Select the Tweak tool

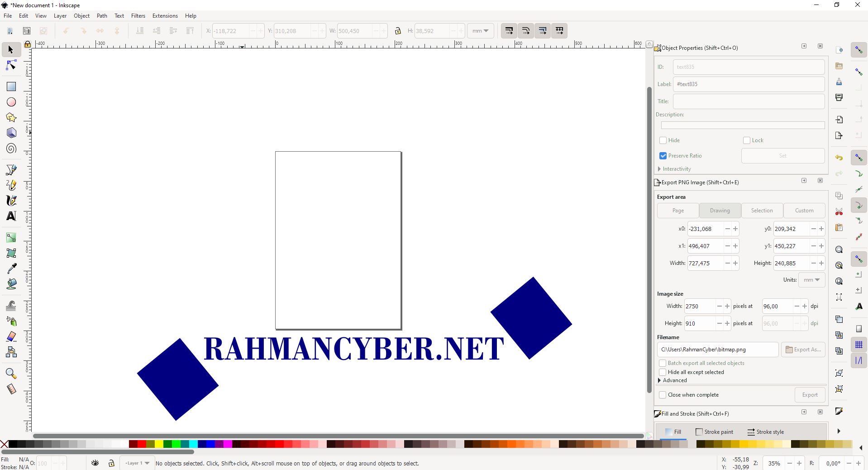11,306
